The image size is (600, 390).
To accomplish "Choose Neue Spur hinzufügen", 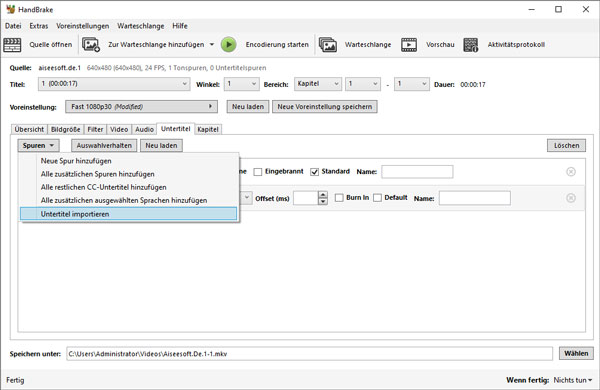I will [x=129, y=161].
